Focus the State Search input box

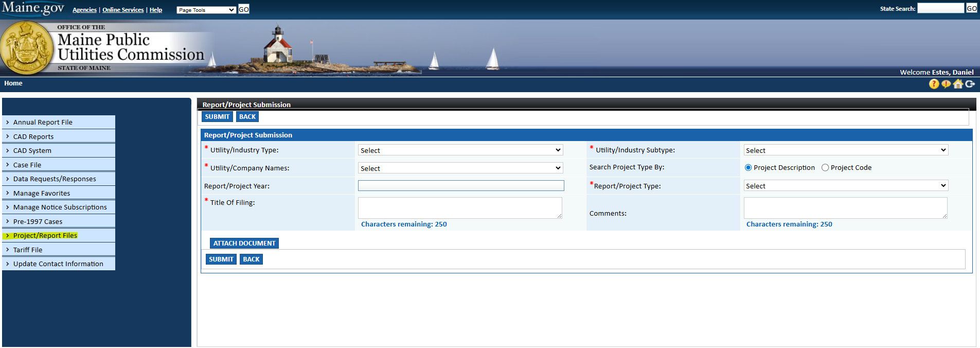click(941, 8)
